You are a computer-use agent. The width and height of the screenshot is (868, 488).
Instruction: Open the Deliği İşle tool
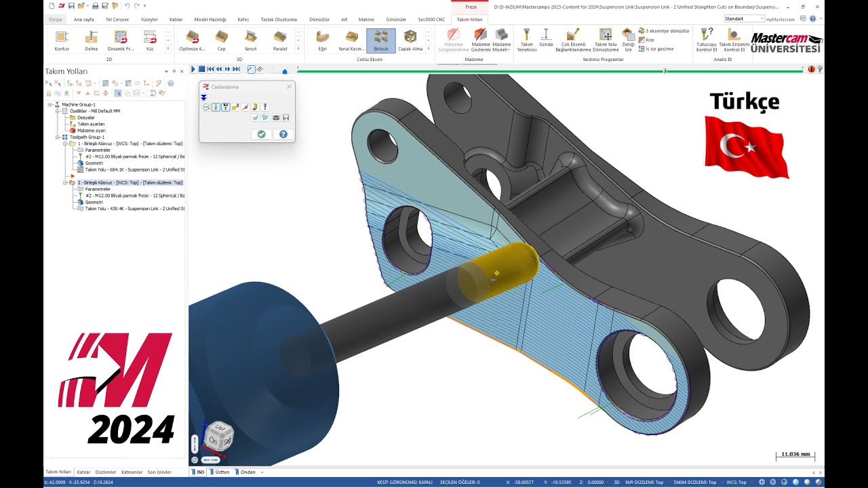(628, 41)
